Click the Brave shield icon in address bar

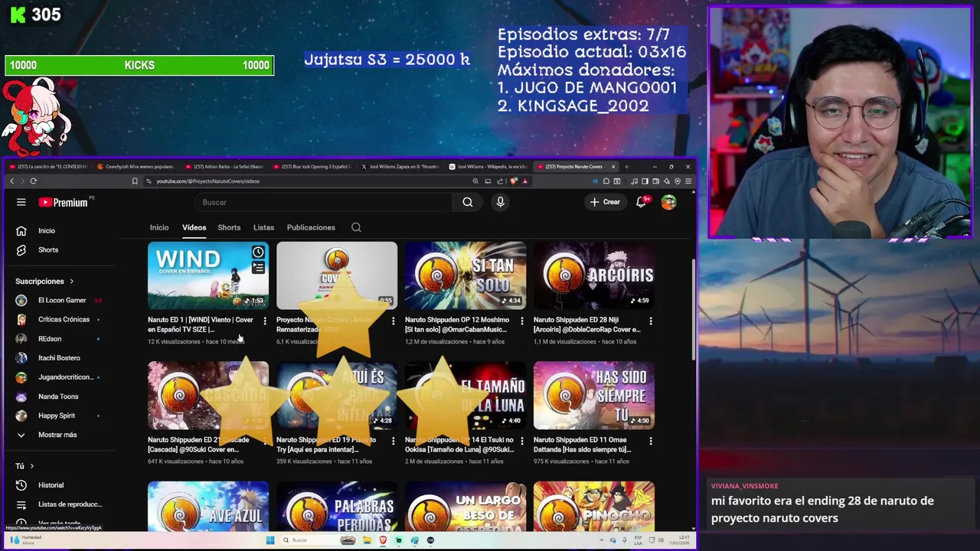tap(514, 181)
